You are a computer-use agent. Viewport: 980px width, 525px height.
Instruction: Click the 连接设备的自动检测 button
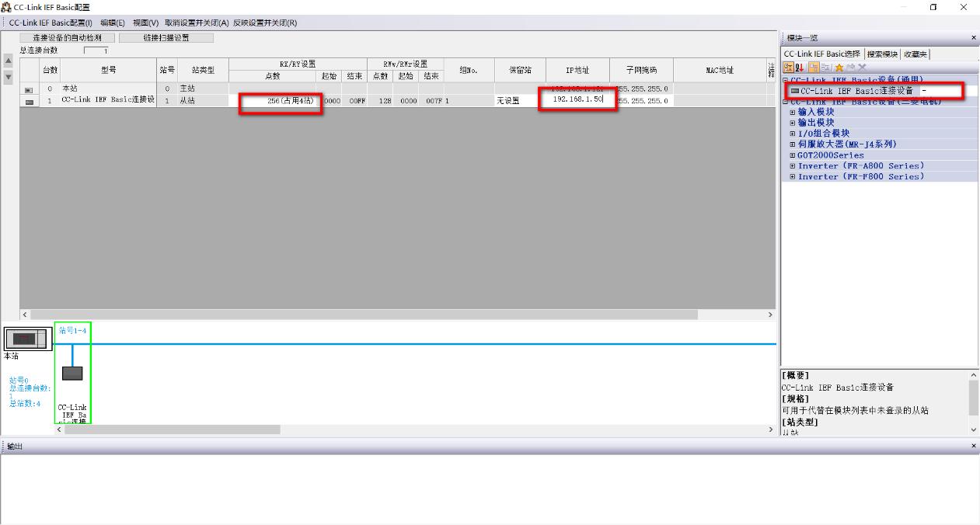[68, 37]
